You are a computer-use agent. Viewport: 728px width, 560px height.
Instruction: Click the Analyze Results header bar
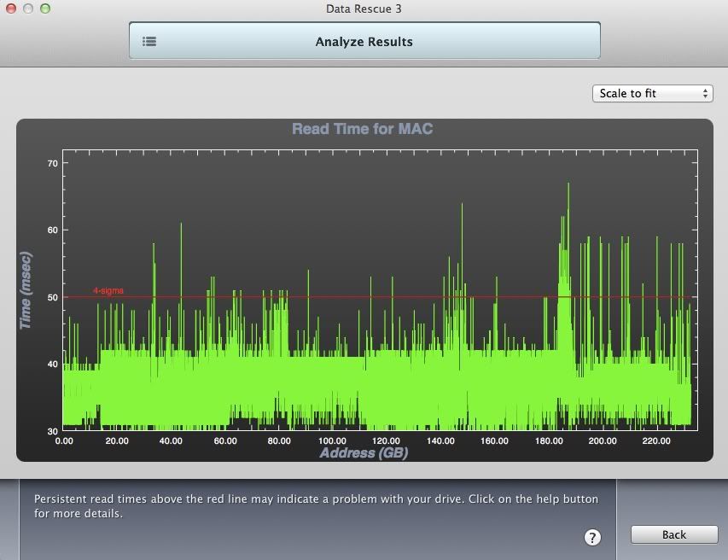364,41
